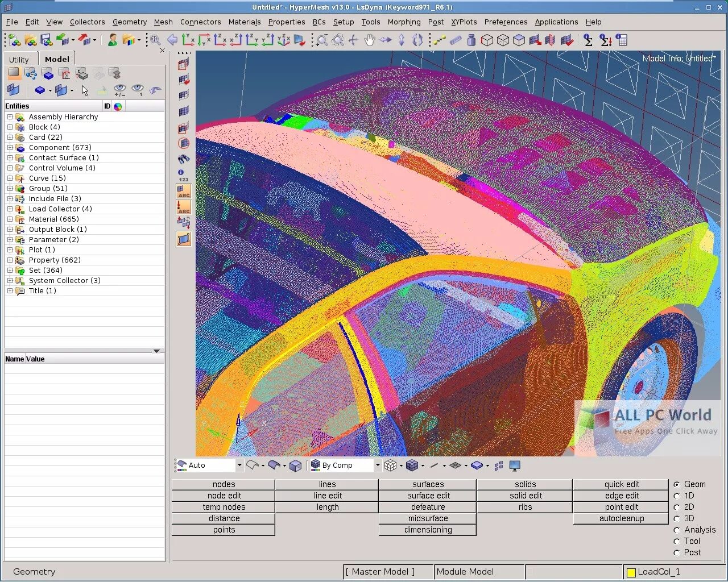
Task: Open the Morphing menu
Action: click(404, 22)
